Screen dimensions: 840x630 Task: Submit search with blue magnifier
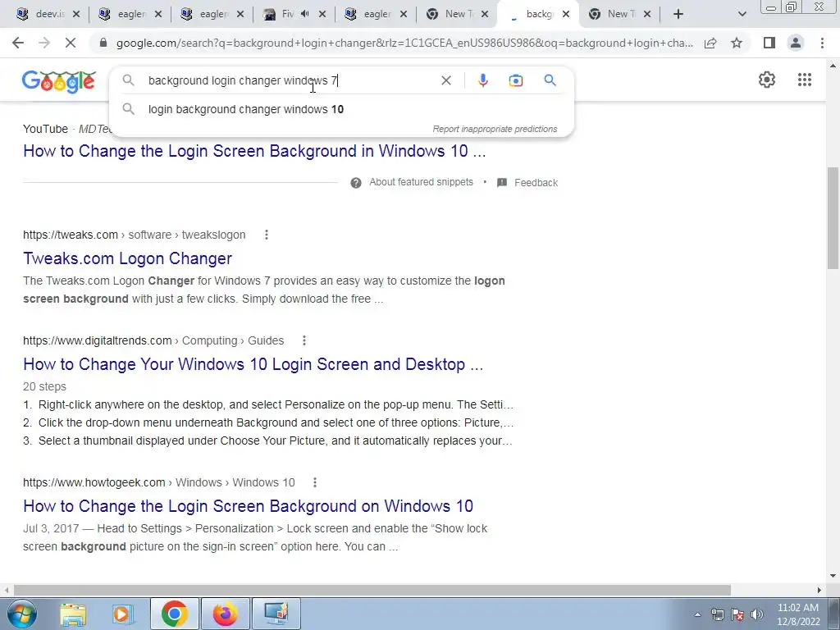pyautogui.click(x=550, y=80)
